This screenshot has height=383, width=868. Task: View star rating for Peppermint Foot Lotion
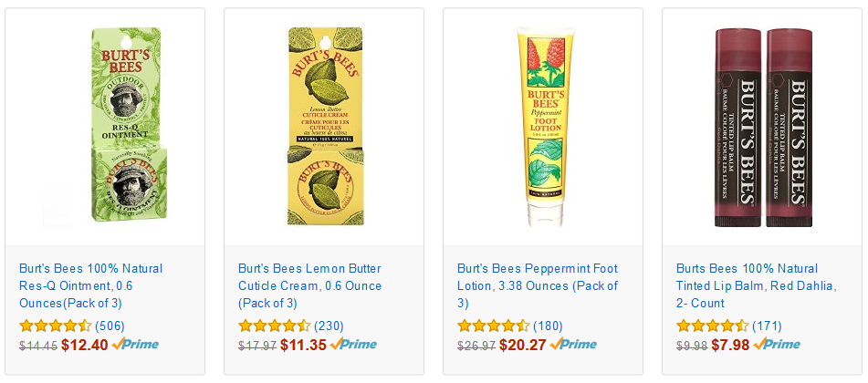pos(493,326)
